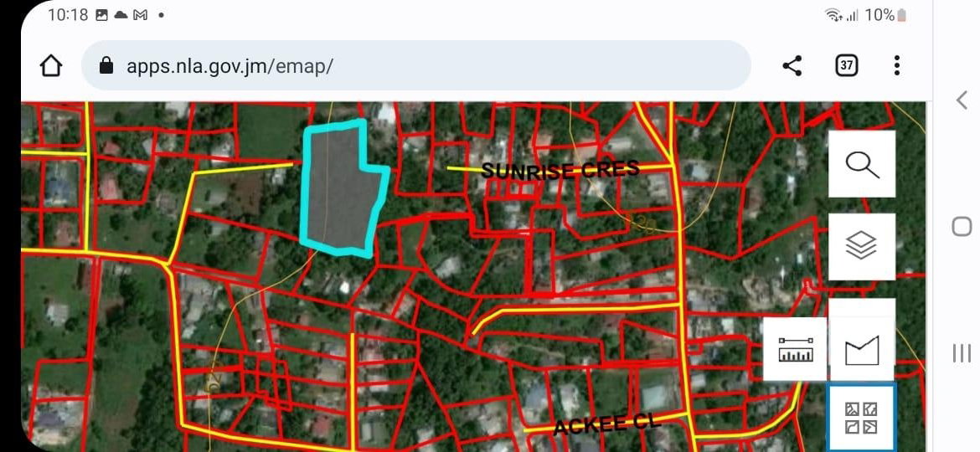Tap the clock showing 10:18
Image resolution: width=980 pixels, height=452 pixels.
coord(67,15)
